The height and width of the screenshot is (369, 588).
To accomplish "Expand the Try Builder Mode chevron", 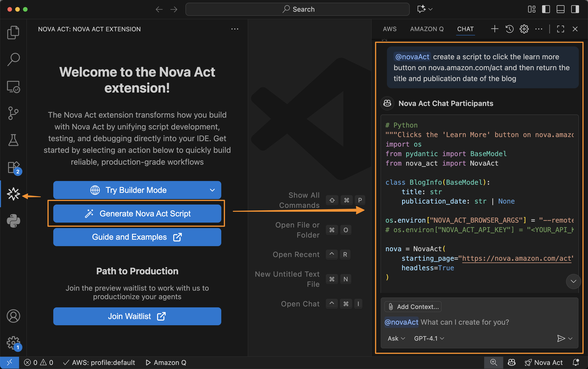I will pyautogui.click(x=212, y=190).
